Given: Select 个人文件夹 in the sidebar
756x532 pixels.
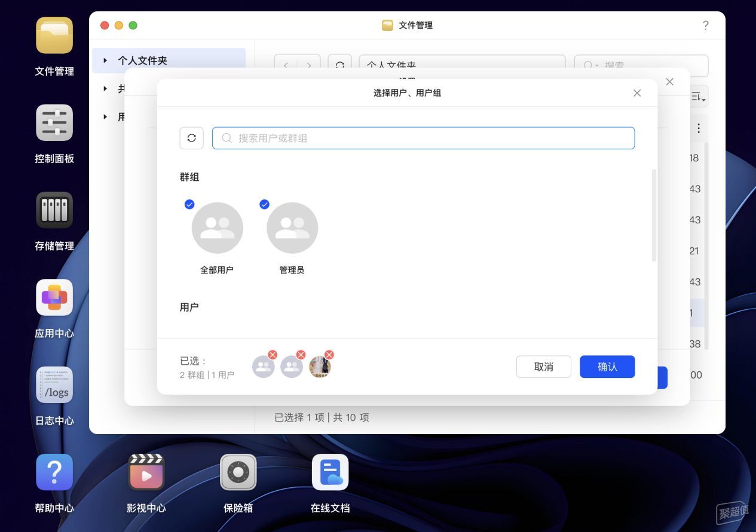Looking at the screenshot, I should click(x=169, y=60).
